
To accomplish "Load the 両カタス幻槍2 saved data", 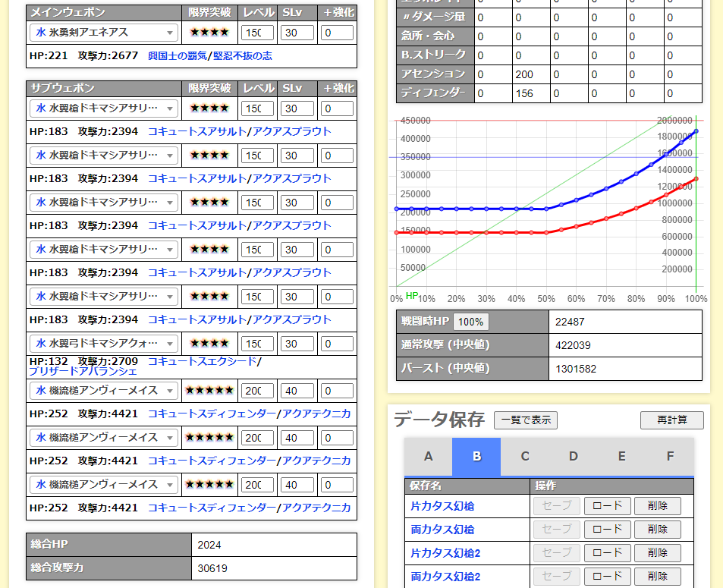I will (x=607, y=577).
